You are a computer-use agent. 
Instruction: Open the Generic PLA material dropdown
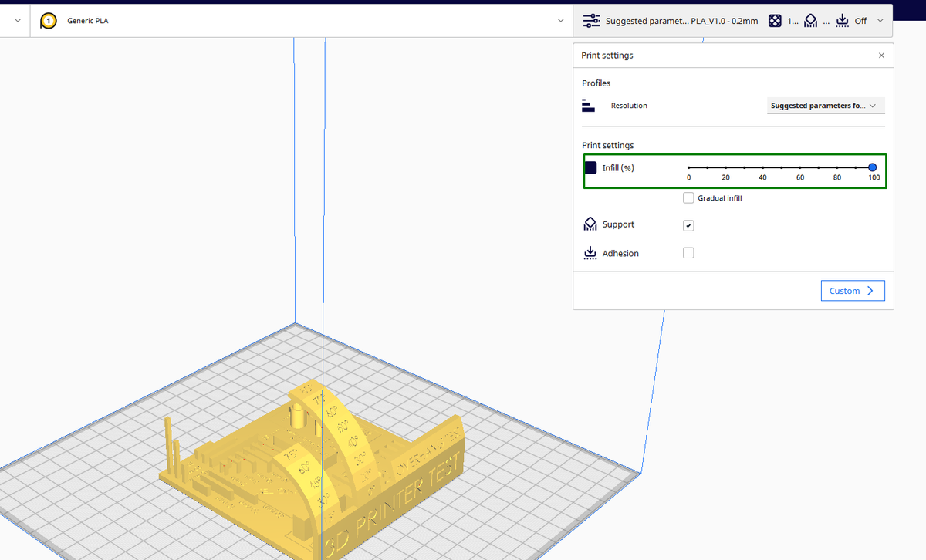(x=561, y=21)
